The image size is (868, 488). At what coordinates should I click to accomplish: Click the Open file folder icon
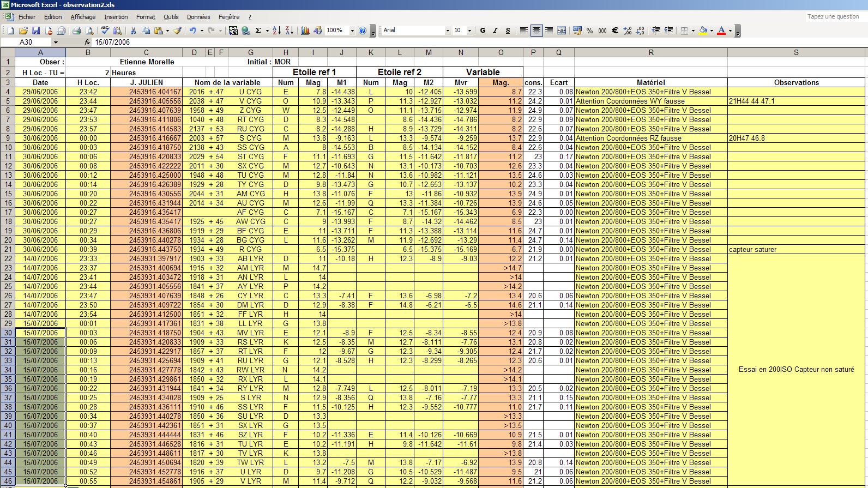[x=23, y=31]
